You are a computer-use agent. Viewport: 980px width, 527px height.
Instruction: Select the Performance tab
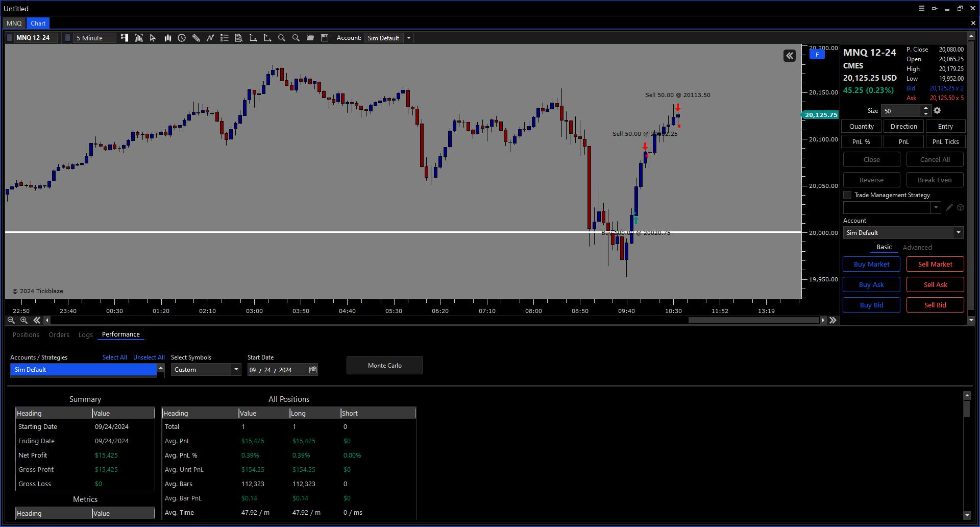[121, 334]
